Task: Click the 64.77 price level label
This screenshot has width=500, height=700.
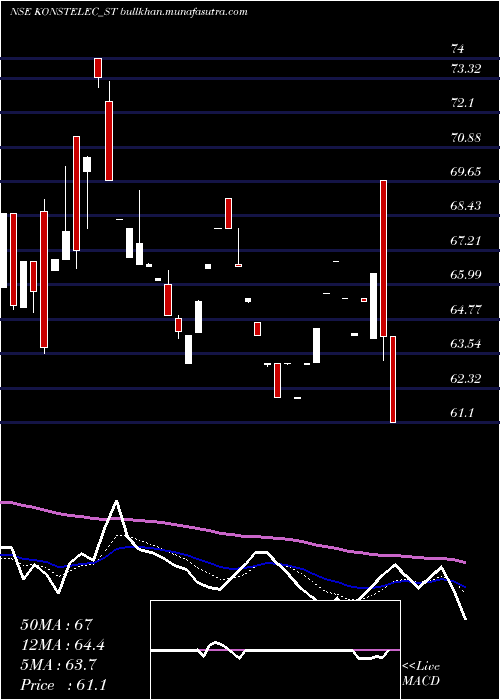Action: 466,309
